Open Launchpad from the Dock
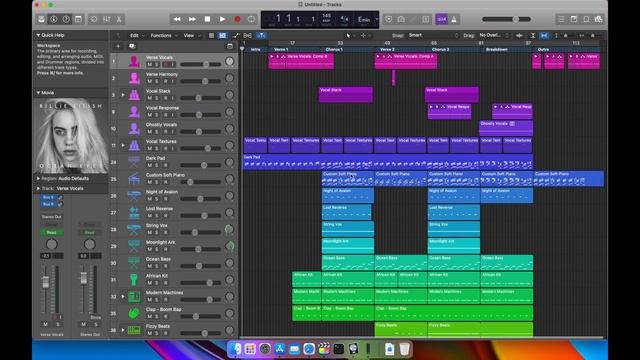The image size is (640, 360). tap(250, 349)
